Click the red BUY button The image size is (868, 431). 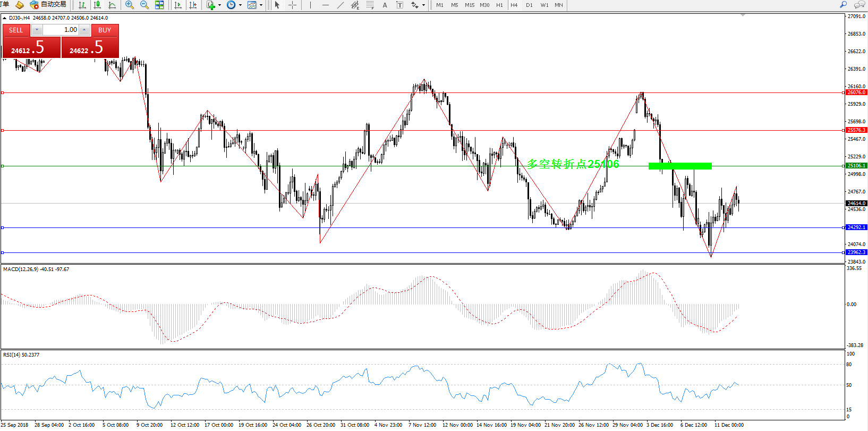click(105, 30)
